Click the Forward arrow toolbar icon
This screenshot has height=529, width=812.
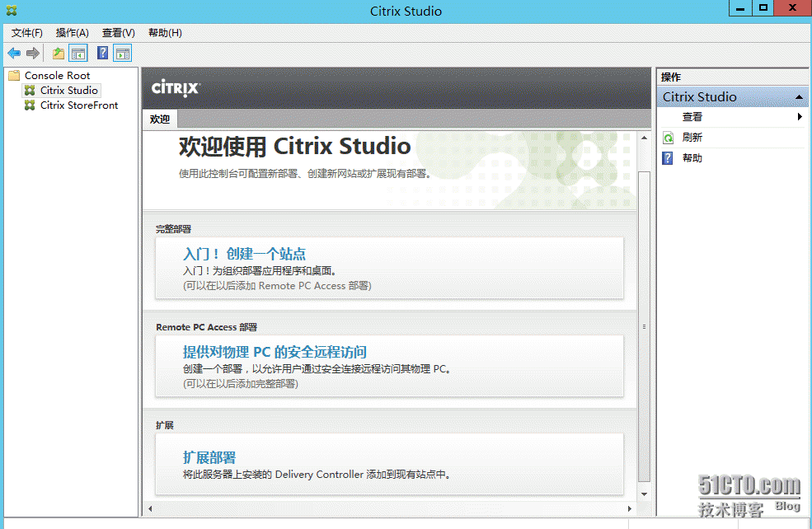pyautogui.click(x=33, y=53)
